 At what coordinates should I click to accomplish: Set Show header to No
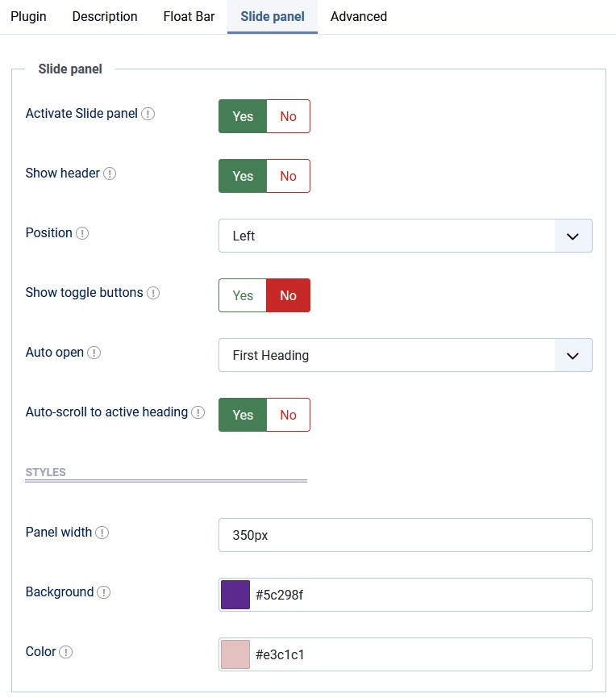tap(288, 176)
